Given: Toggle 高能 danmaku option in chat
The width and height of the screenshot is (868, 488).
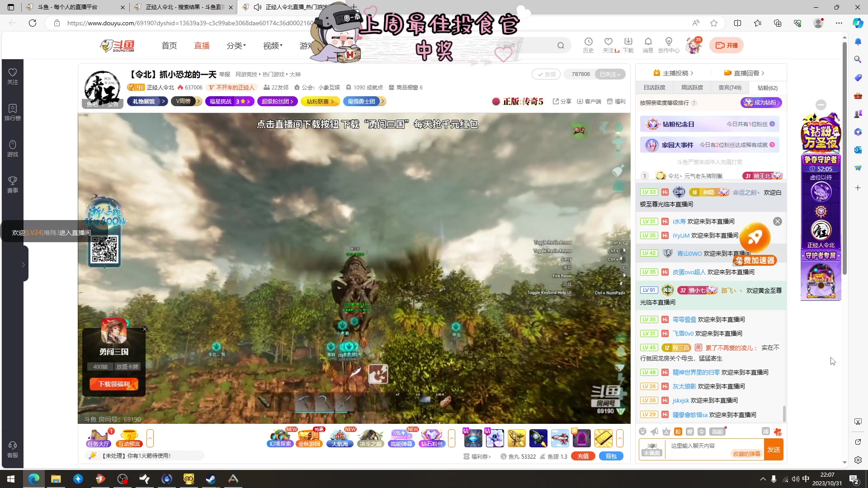Looking at the screenshot, I should point(717,432).
